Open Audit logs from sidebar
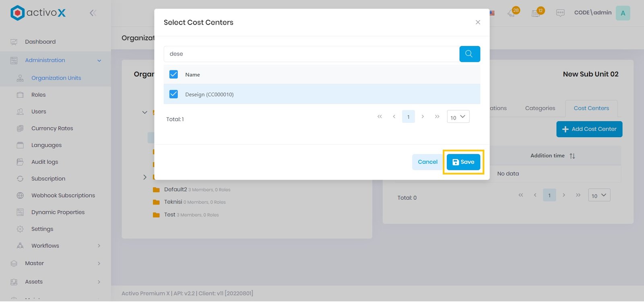The height and width of the screenshot is (302, 644). point(45,162)
